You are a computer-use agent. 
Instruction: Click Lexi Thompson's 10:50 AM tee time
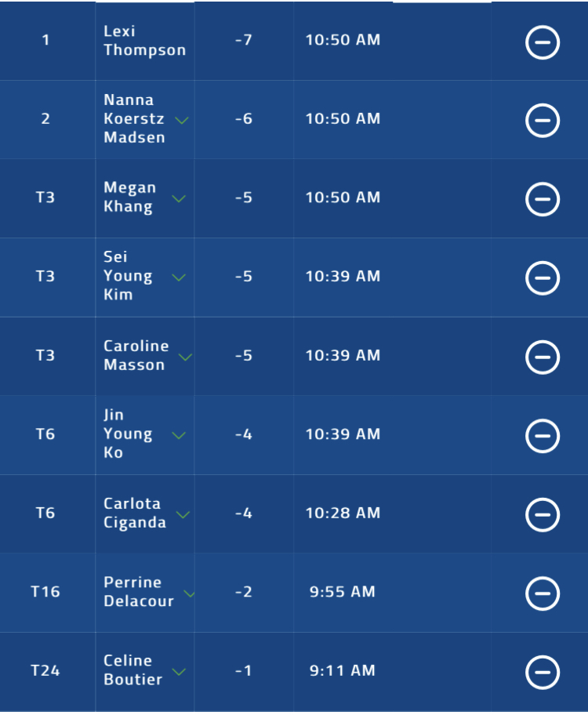343,40
